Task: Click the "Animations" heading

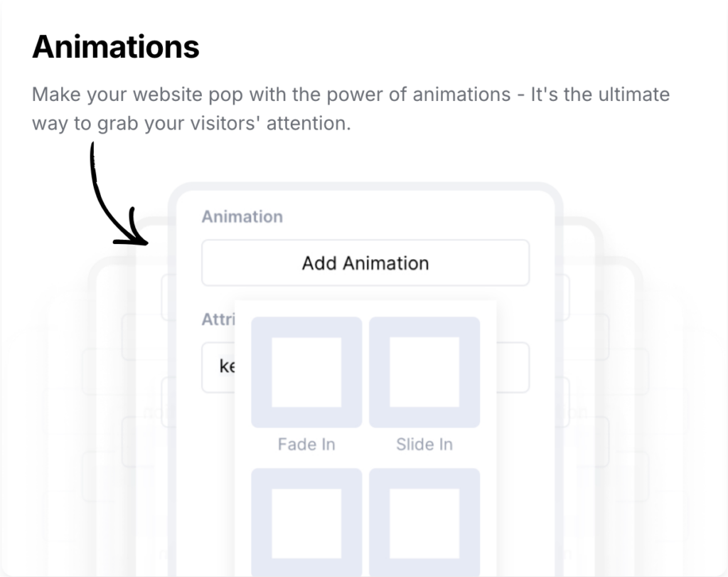Action: click(116, 47)
